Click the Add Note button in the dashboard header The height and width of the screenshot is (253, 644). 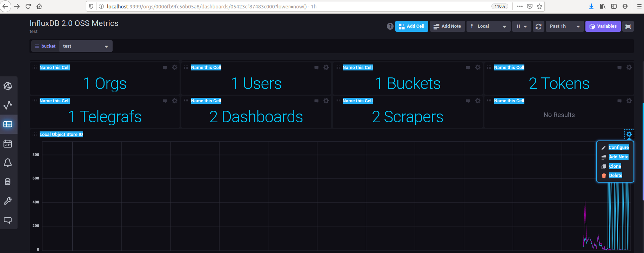[448, 26]
